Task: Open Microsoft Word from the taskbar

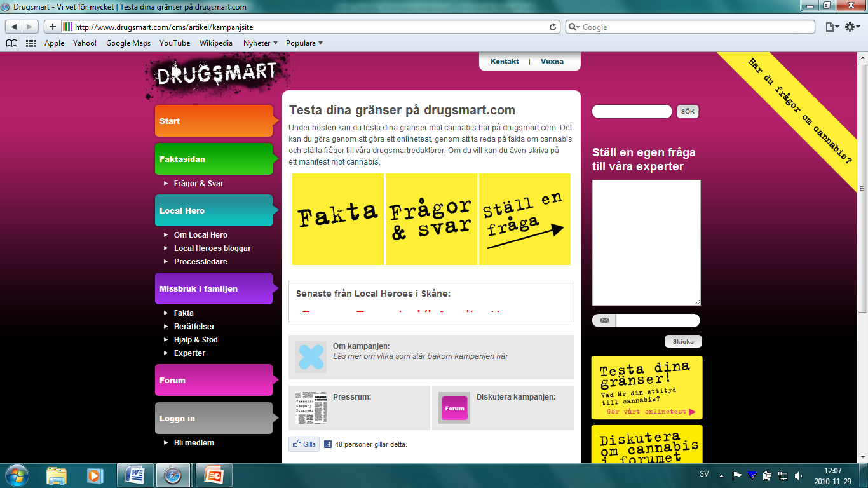Action: tap(135, 475)
